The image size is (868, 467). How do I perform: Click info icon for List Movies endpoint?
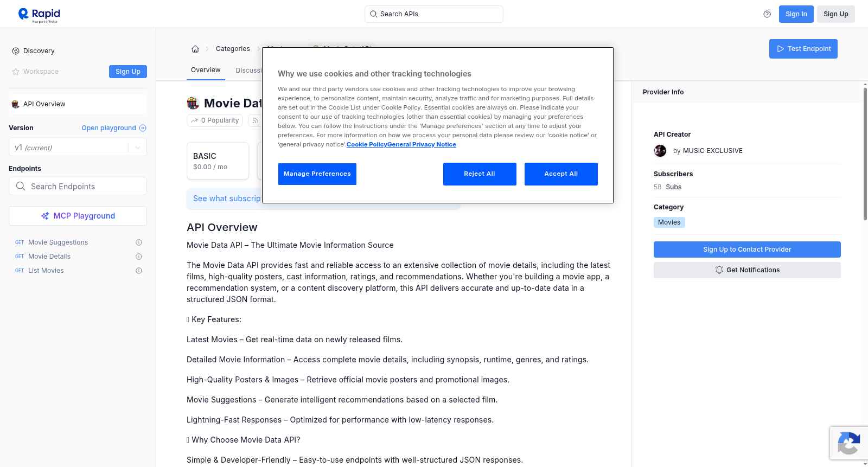click(139, 271)
